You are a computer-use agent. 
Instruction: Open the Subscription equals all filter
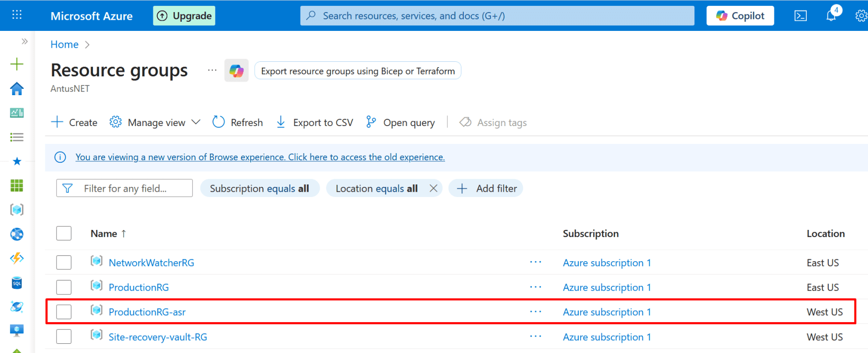pyautogui.click(x=259, y=188)
